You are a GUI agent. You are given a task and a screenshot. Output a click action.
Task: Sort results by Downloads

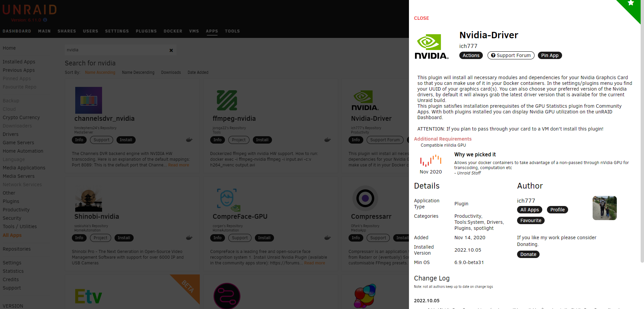tap(171, 72)
